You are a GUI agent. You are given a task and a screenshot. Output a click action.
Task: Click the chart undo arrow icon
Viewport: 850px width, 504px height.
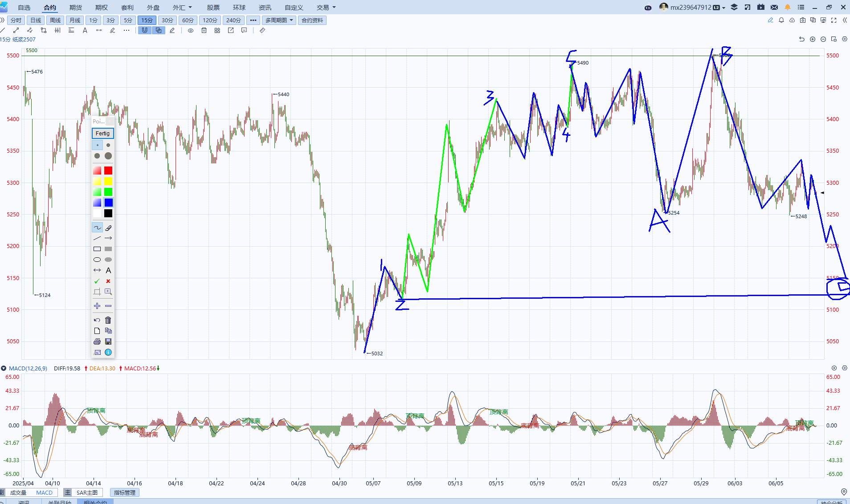click(x=801, y=39)
